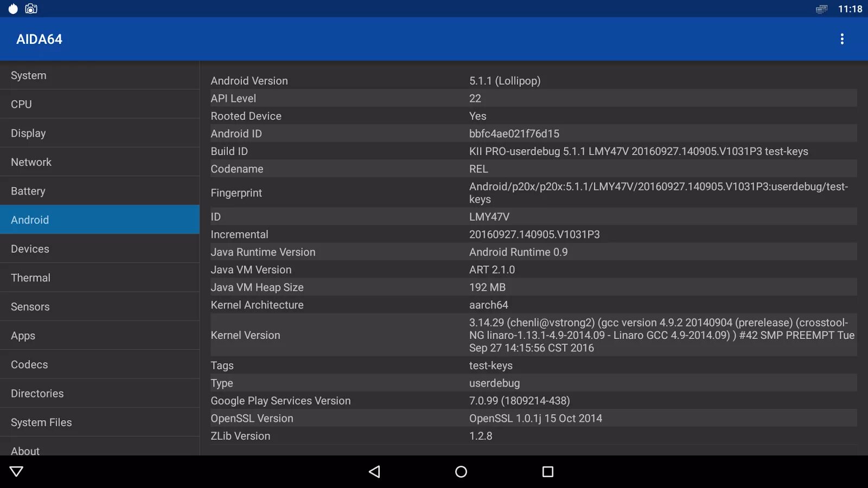This screenshot has height=488, width=868.
Task: Tap the Type value userdebug
Action: point(494,383)
